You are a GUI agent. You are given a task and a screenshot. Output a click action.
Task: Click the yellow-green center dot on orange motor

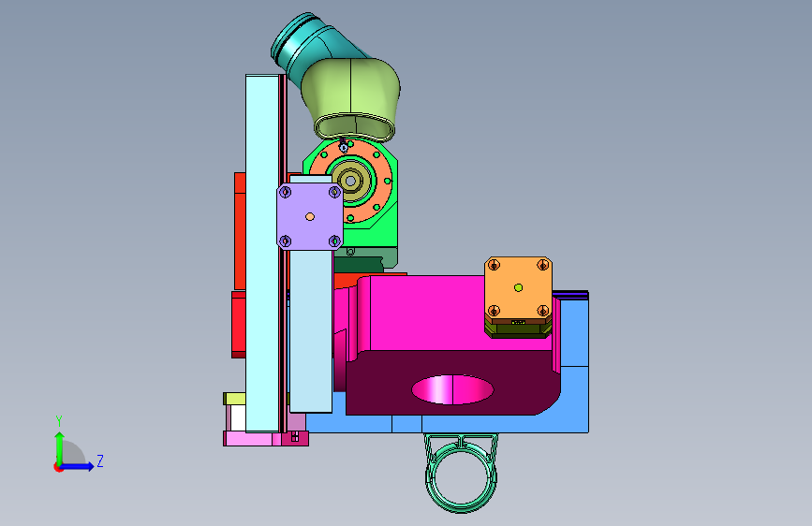(518, 288)
